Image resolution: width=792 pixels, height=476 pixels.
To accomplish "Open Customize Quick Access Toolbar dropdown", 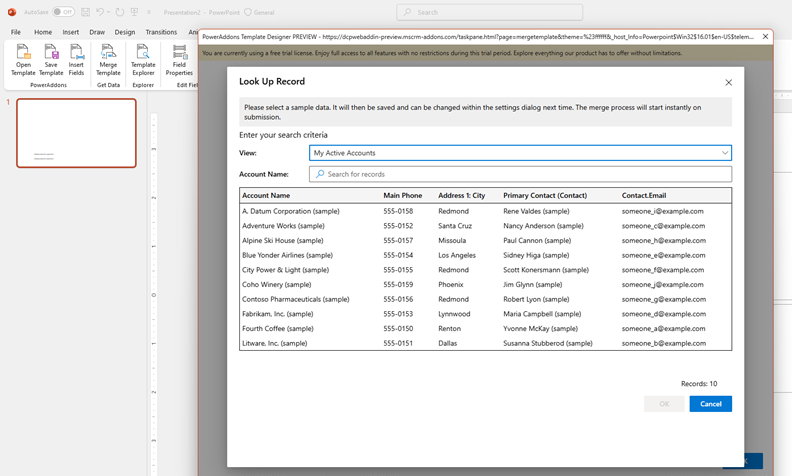I will (x=149, y=12).
